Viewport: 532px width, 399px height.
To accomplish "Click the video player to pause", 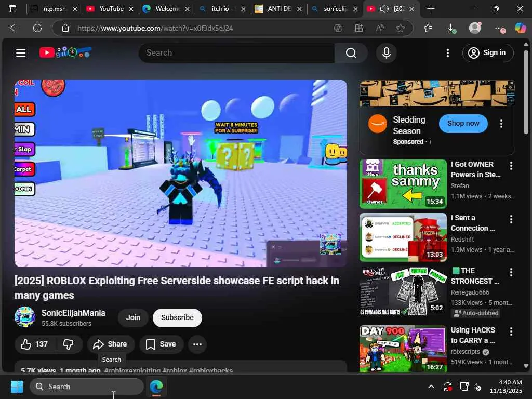I will (x=180, y=174).
